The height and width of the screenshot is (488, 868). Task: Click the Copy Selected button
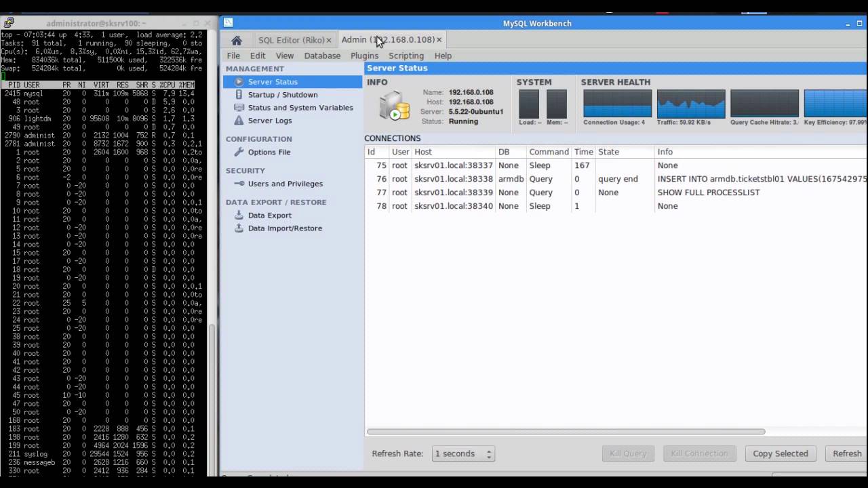(781, 453)
